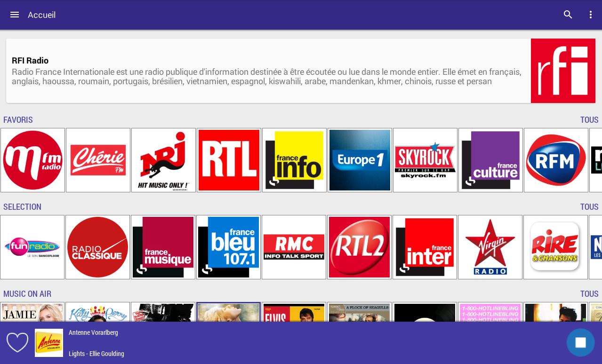
Task: Open the three-dot overflow menu
Action: 591,15
